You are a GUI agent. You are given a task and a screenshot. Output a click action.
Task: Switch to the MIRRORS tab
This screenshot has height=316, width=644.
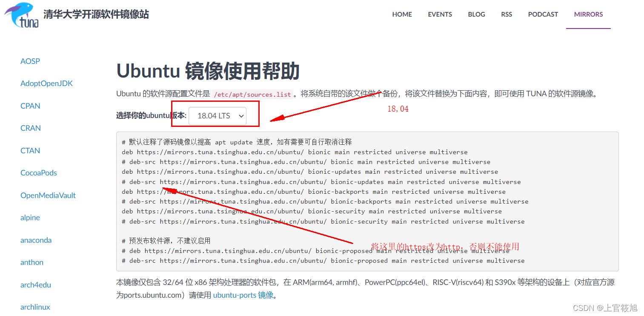click(588, 14)
